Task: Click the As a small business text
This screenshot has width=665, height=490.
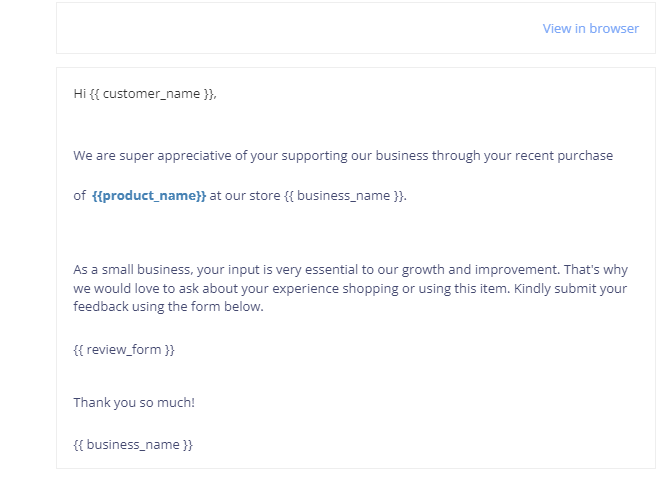Action: (133, 270)
